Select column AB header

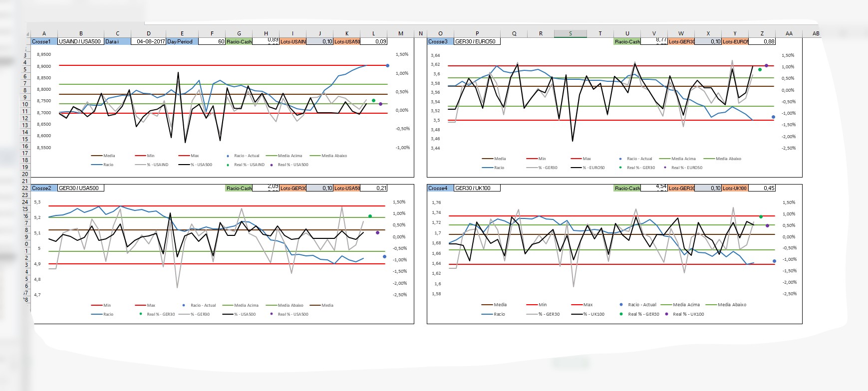(x=816, y=33)
